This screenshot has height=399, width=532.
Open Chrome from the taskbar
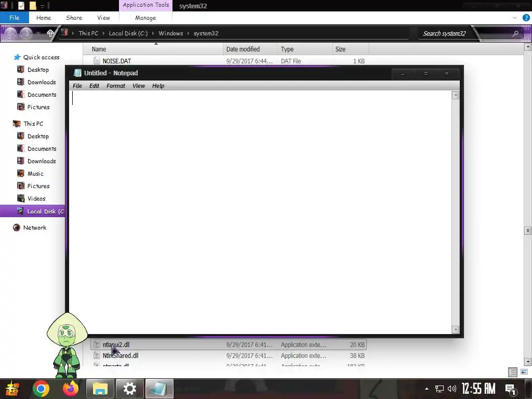coord(41,389)
